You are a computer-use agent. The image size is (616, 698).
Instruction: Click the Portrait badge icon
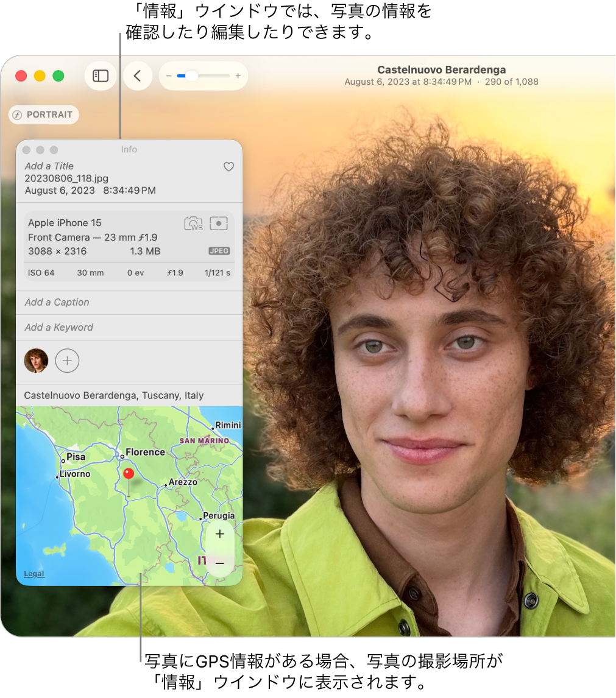pos(43,115)
